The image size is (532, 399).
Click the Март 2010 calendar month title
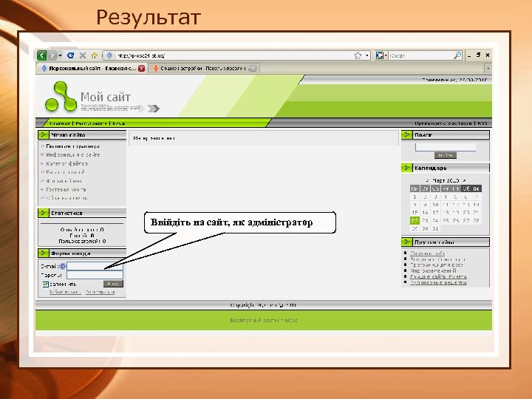tap(446, 180)
